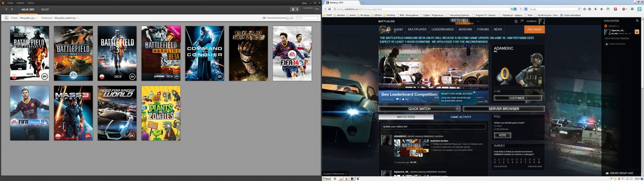Select the Plants vs Zombies game cover
Screen dimensions: 644x181
coord(161,113)
